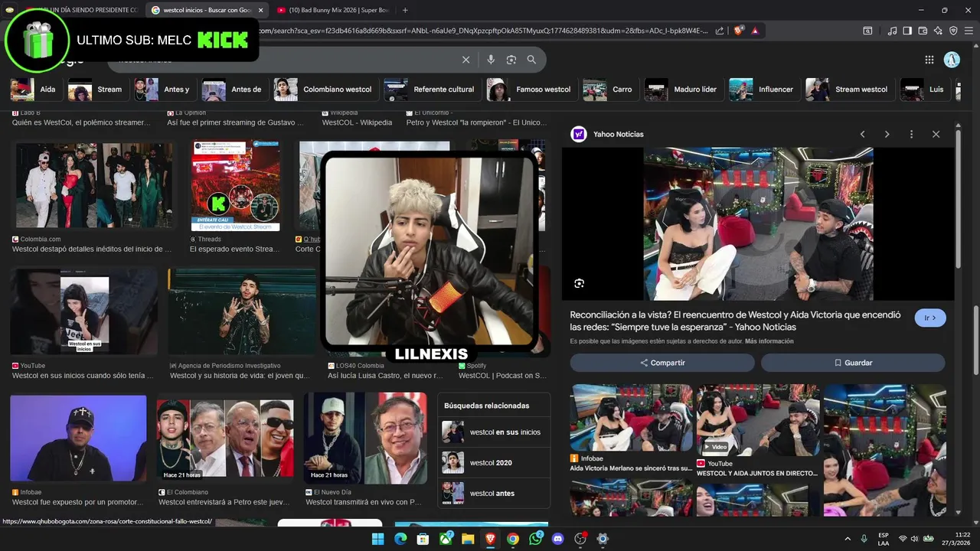
Task: Open volume control in system tray
Action: click(x=914, y=539)
